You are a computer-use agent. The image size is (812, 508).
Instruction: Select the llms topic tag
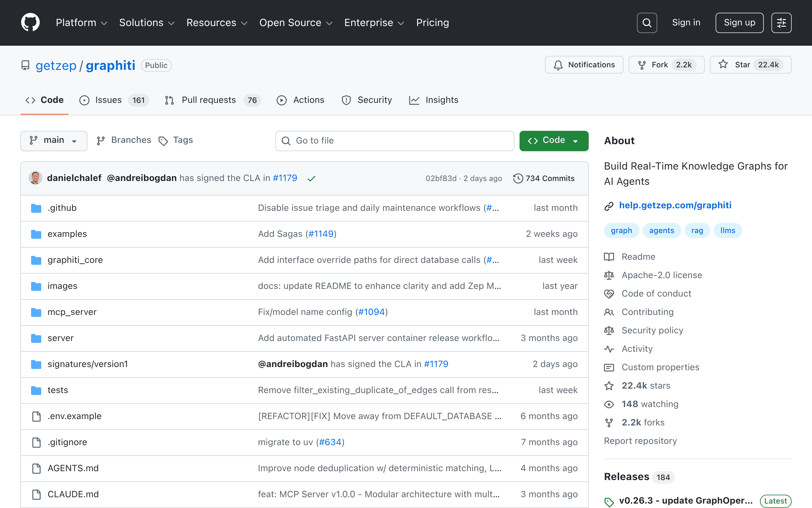click(x=728, y=231)
